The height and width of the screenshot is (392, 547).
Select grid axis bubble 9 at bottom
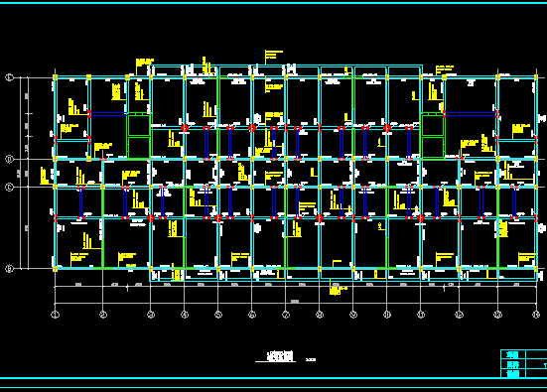(353, 315)
